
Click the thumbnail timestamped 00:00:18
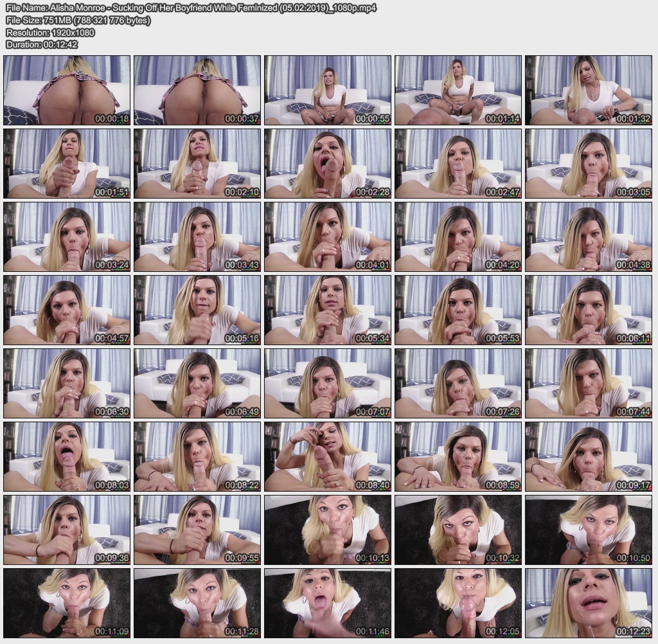click(67, 90)
